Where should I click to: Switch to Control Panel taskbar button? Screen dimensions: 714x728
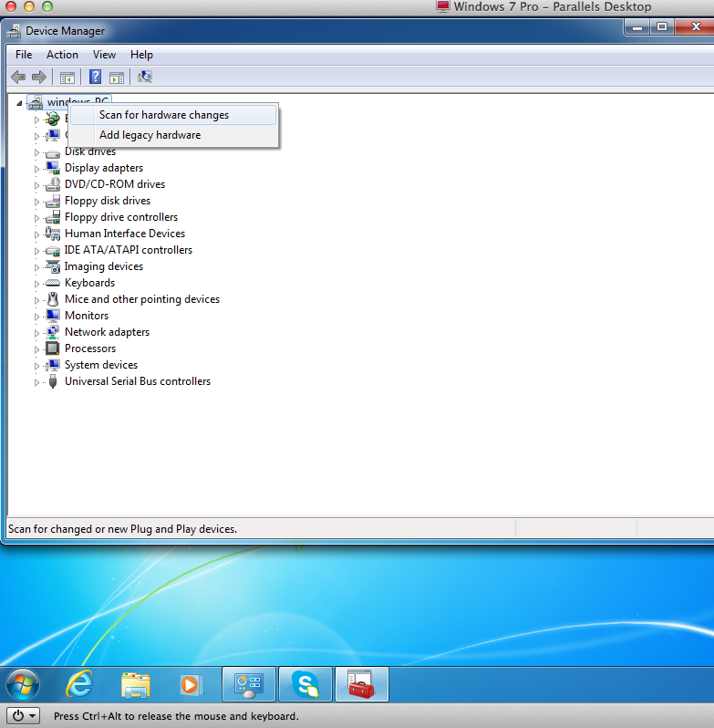pos(249,684)
